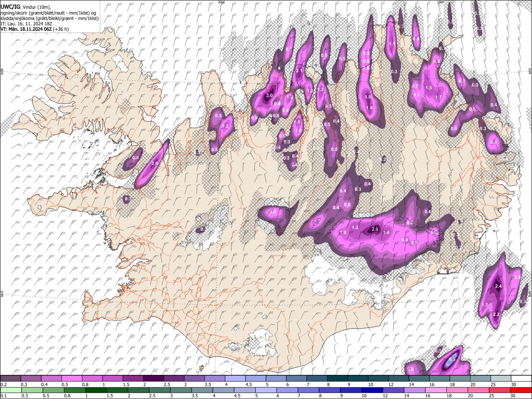Viewport: 532px width, 399px height.
Task: Click the "3.0" snowfall value on the map
Action: tap(269, 95)
